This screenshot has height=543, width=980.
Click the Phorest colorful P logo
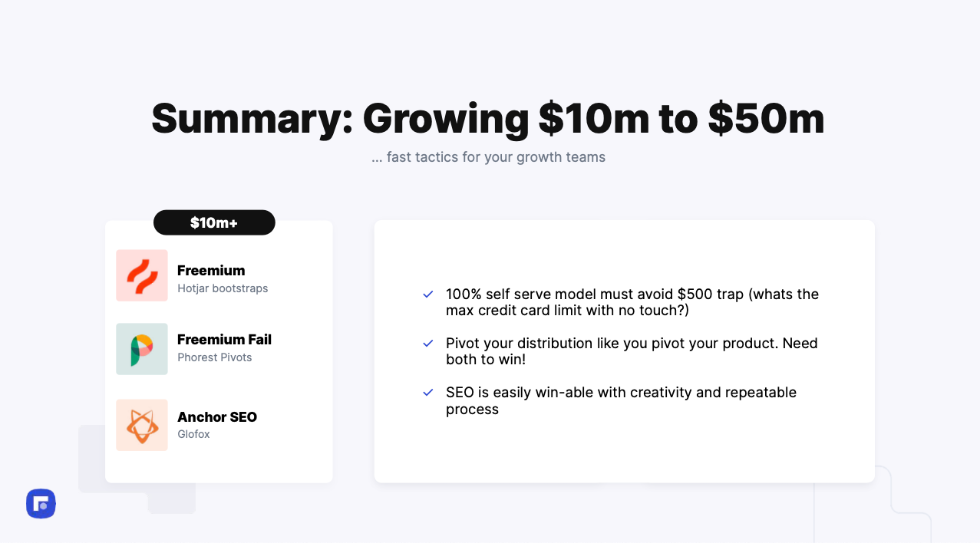click(142, 349)
